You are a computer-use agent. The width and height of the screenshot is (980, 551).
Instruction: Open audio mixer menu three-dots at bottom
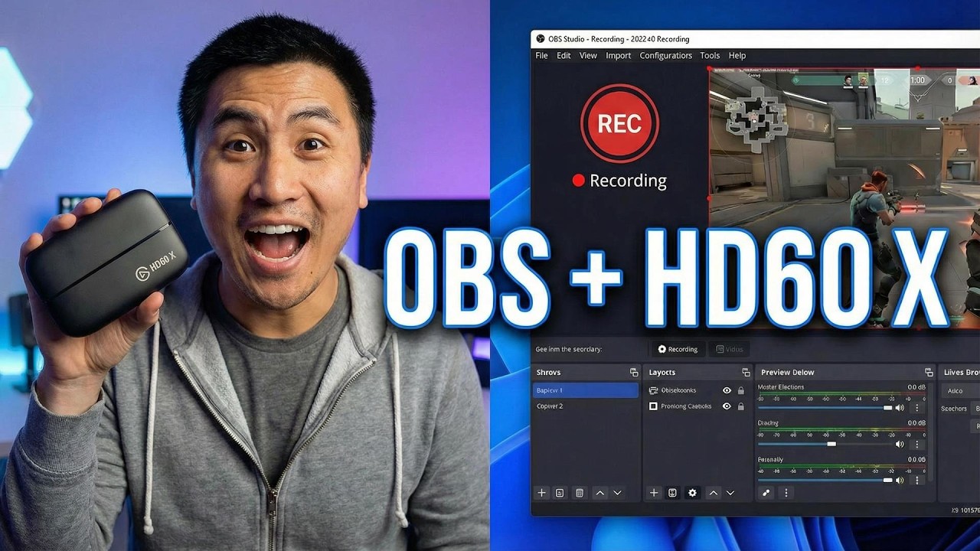click(786, 493)
